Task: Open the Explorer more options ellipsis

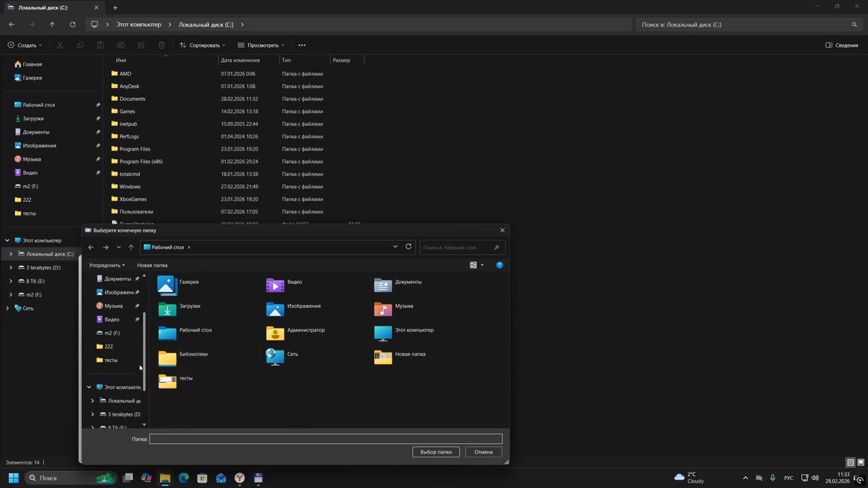Action: tap(302, 45)
